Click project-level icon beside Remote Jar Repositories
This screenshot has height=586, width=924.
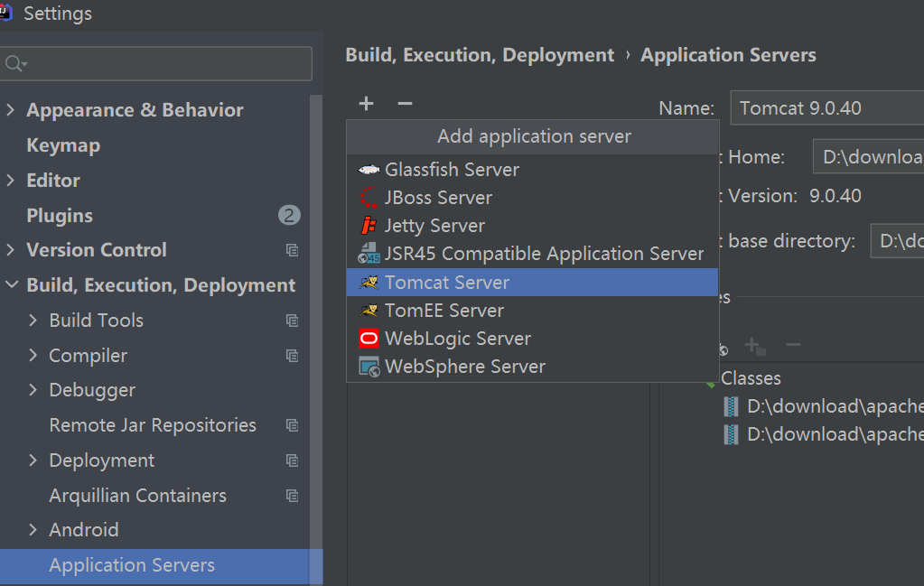(292, 425)
